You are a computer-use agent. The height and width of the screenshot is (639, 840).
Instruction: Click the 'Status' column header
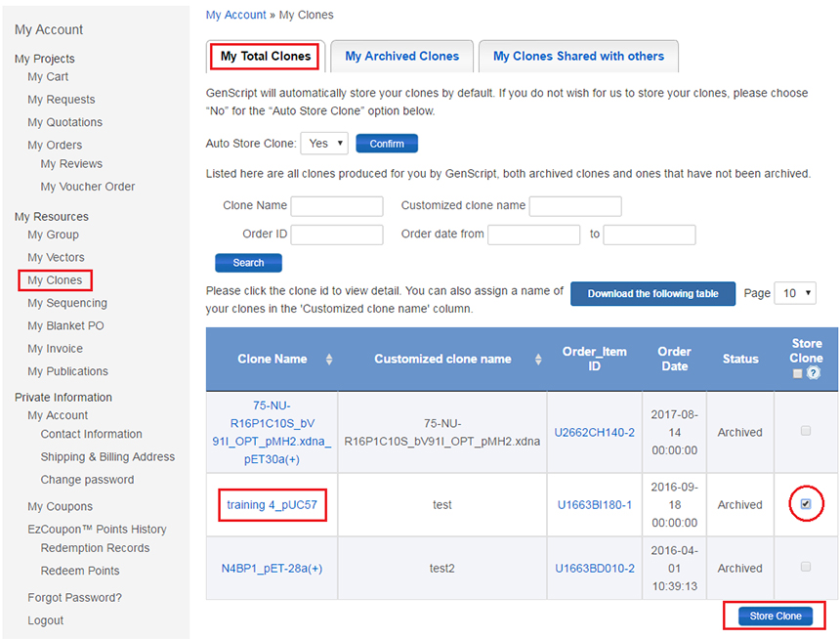tap(740, 360)
